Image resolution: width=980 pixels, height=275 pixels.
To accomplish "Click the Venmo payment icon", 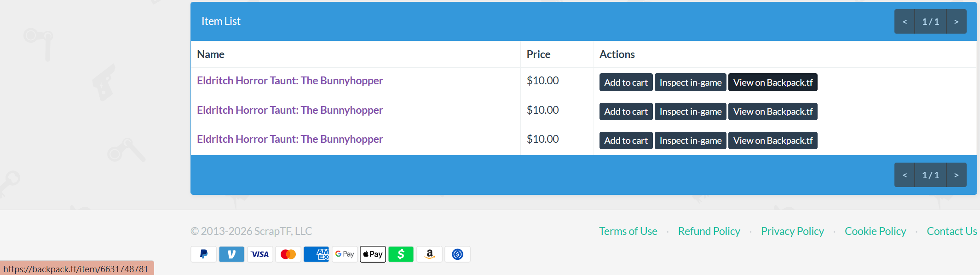I will tap(231, 254).
